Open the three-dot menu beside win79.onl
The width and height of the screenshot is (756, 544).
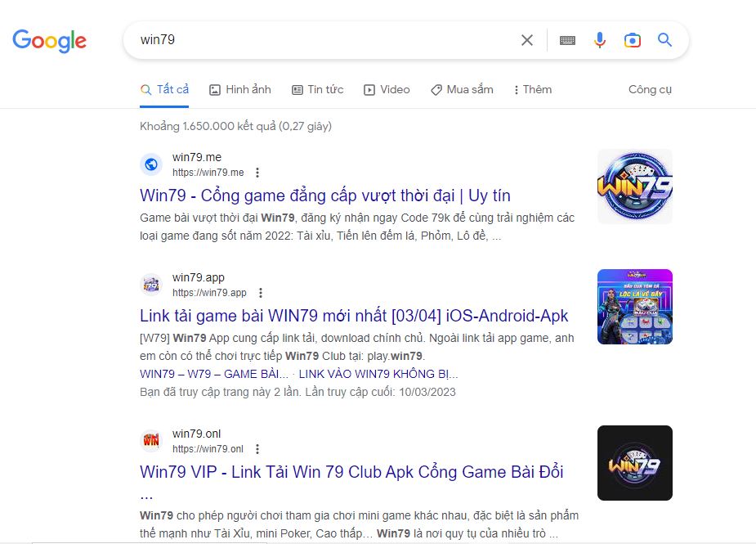pyautogui.click(x=257, y=449)
